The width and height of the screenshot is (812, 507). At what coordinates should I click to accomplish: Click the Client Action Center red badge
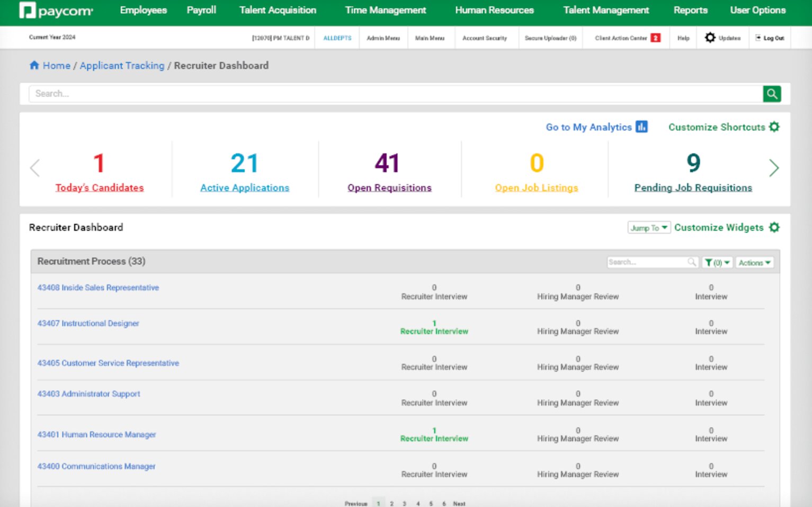point(655,38)
